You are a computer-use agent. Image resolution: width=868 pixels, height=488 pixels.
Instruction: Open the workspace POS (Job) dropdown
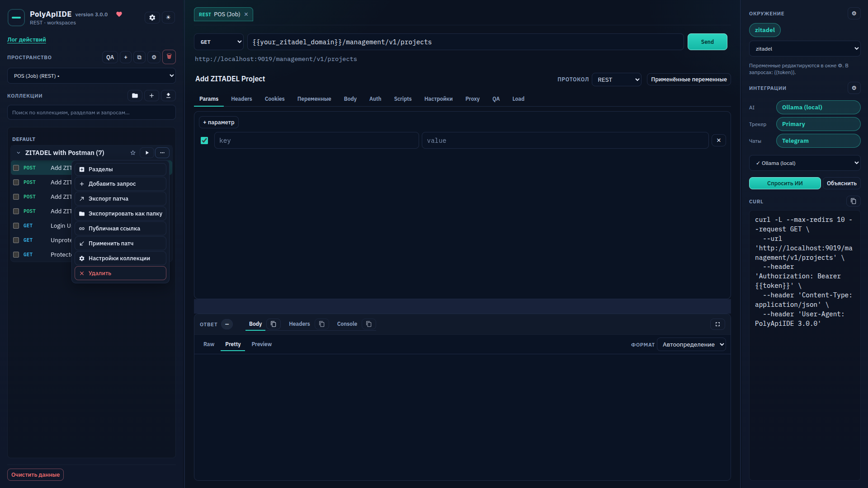(91, 76)
